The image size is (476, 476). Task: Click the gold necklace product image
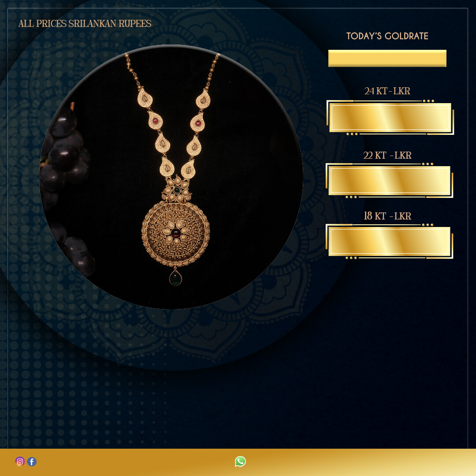[x=171, y=177]
